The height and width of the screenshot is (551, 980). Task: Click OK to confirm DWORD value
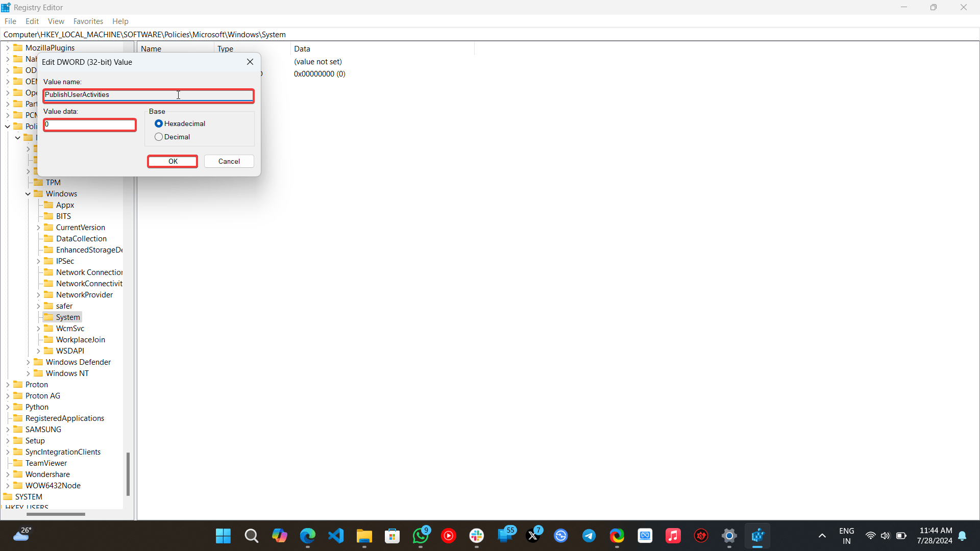[x=173, y=161]
